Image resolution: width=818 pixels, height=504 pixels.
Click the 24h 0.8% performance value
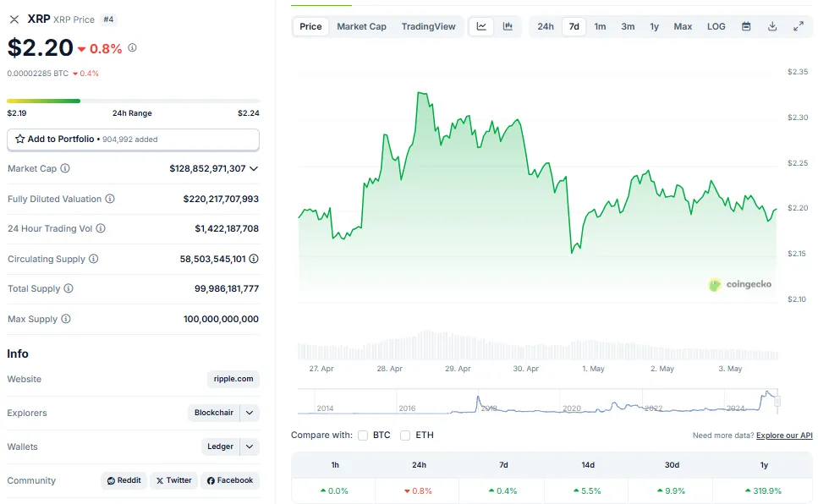pyautogui.click(x=419, y=491)
